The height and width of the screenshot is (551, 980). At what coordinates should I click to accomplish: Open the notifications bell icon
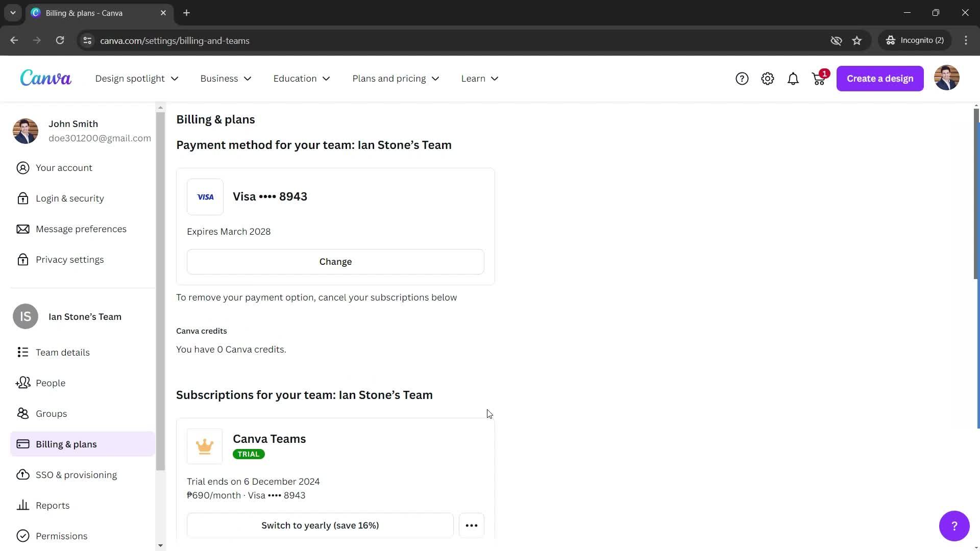click(793, 78)
